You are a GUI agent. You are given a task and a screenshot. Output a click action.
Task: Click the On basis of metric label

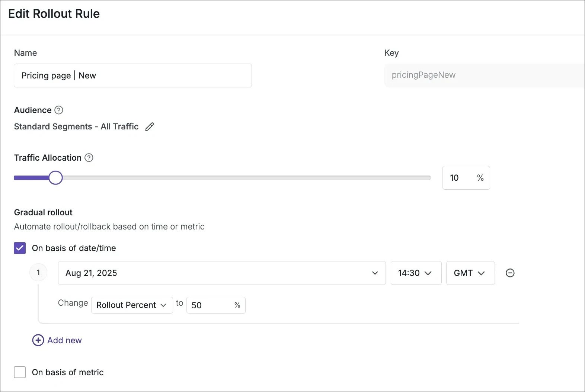68,372
